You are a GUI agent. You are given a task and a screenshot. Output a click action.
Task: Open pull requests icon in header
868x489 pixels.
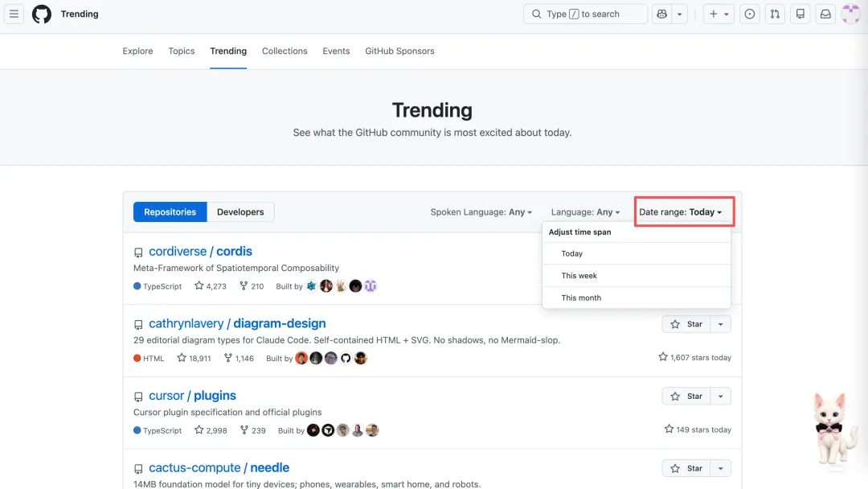[775, 14]
